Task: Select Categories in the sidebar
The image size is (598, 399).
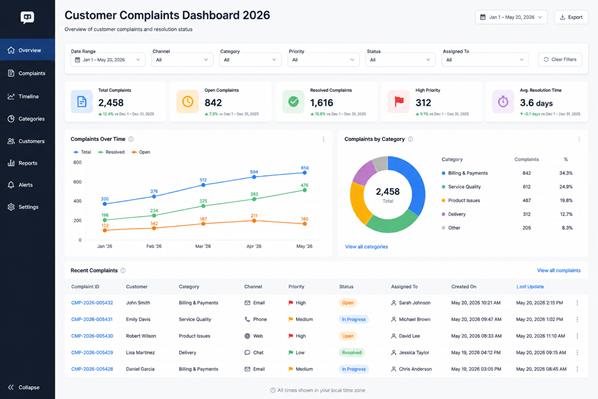Action: [x=27, y=119]
